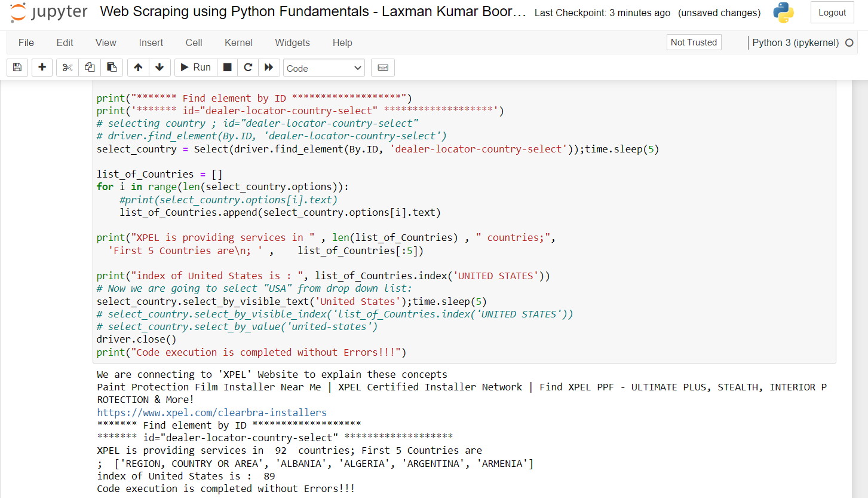Click the commented '# driver.find_element(By.ID' line
This screenshot has width=868, height=498.
(271, 136)
